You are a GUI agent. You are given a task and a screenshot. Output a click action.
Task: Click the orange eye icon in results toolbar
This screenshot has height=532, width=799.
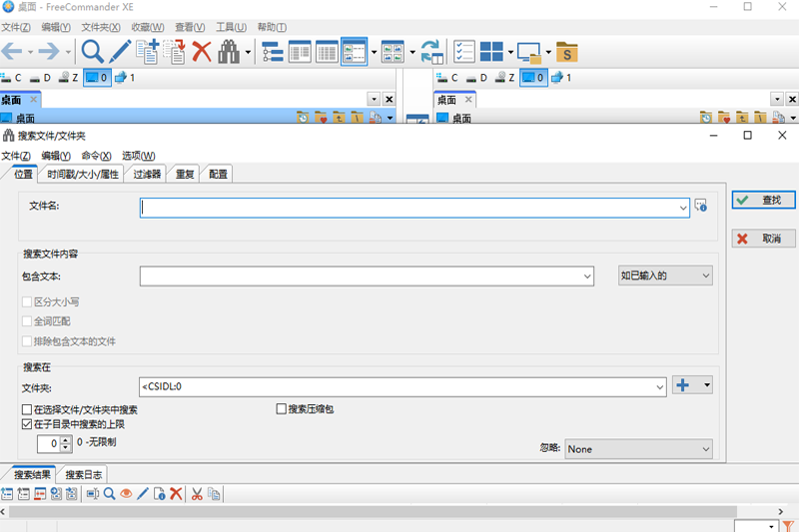pos(126,494)
